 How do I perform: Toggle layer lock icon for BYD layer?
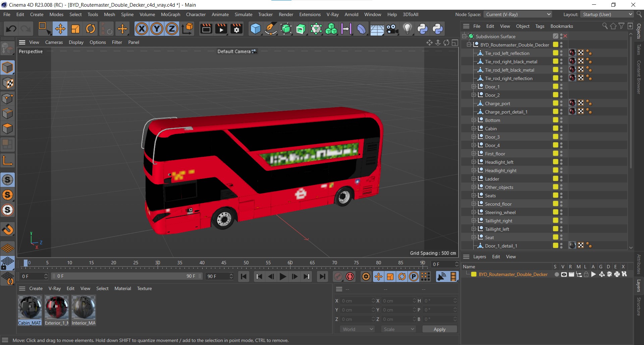click(586, 274)
